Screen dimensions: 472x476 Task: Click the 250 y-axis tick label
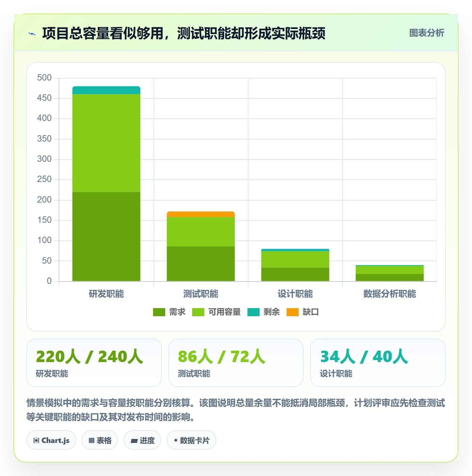point(44,179)
